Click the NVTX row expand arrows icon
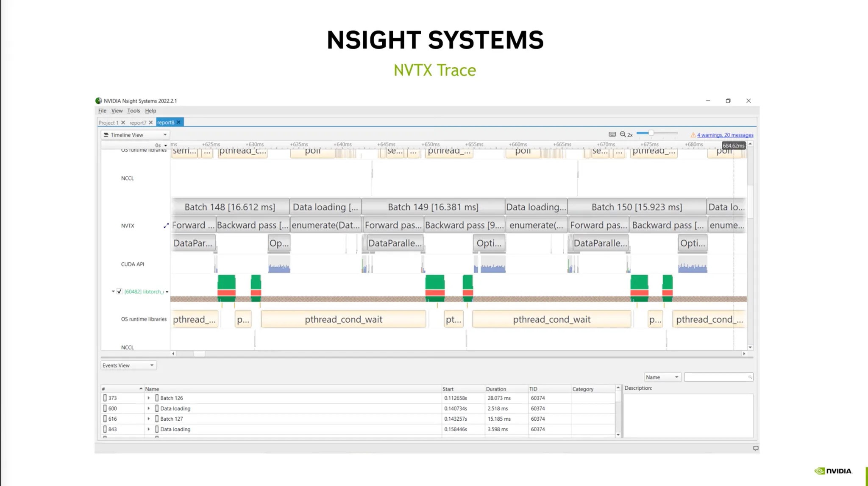868x486 pixels. pyautogui.click(x=166, y=226)
